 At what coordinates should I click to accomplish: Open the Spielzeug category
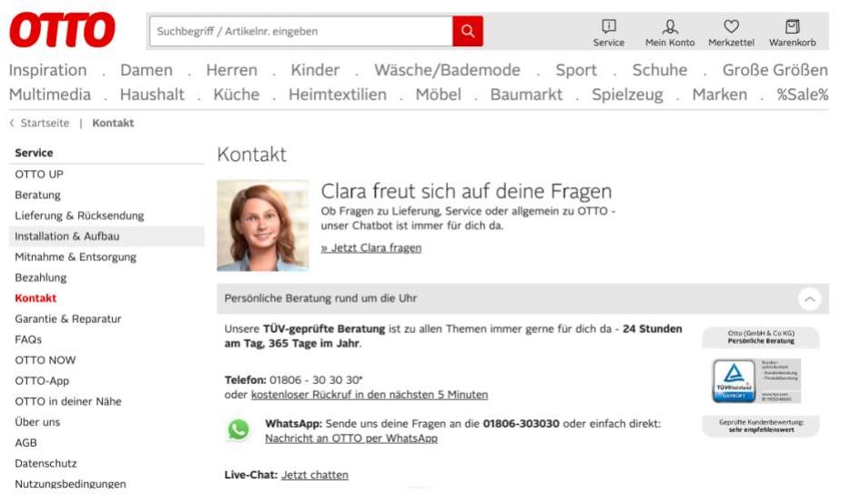[x=627, y=95]
